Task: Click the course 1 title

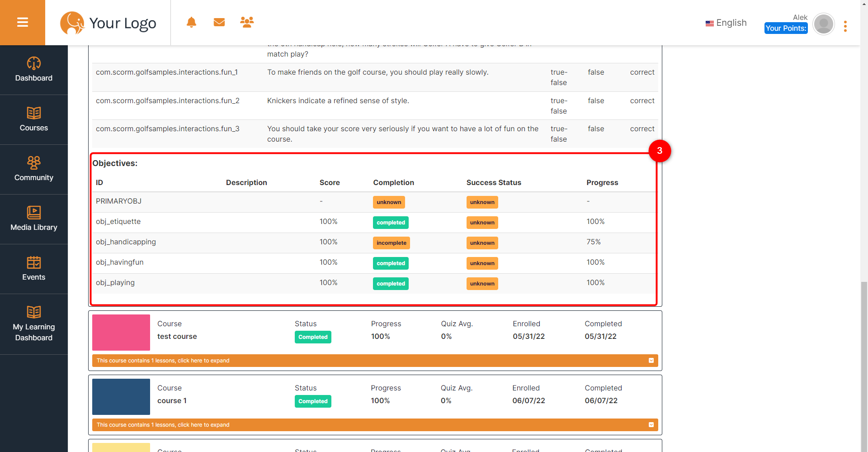Action: tap(172, 401)
